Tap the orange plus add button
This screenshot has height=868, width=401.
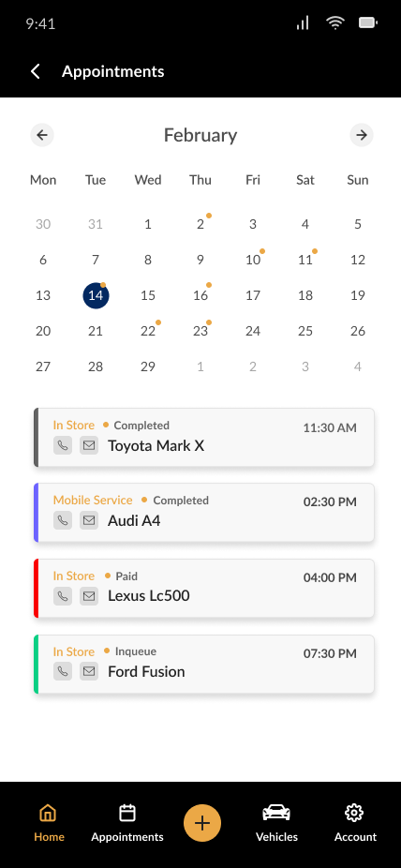pyautogui.click(x=202, y=823)
